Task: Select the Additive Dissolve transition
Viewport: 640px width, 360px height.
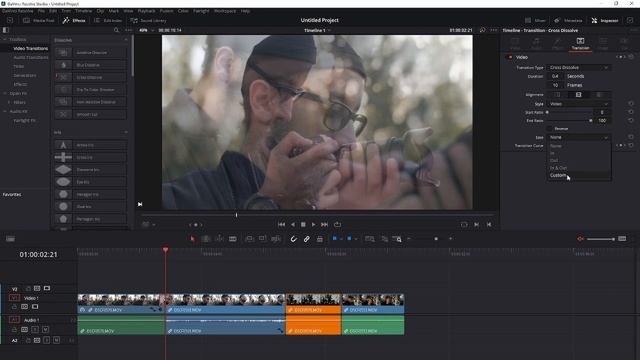Action: (x=91, y=53)
